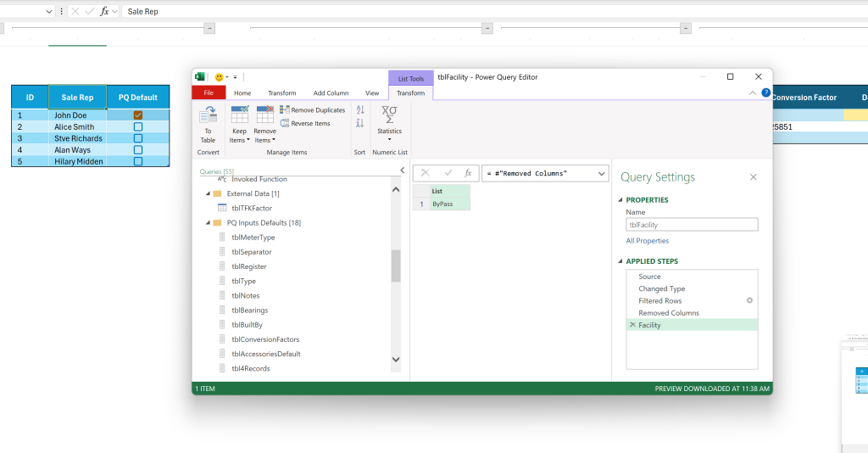Select the tblMeterType query
The height and width of the screenshot is (453, 868).
pyautogui.click(x=253, y=238)
